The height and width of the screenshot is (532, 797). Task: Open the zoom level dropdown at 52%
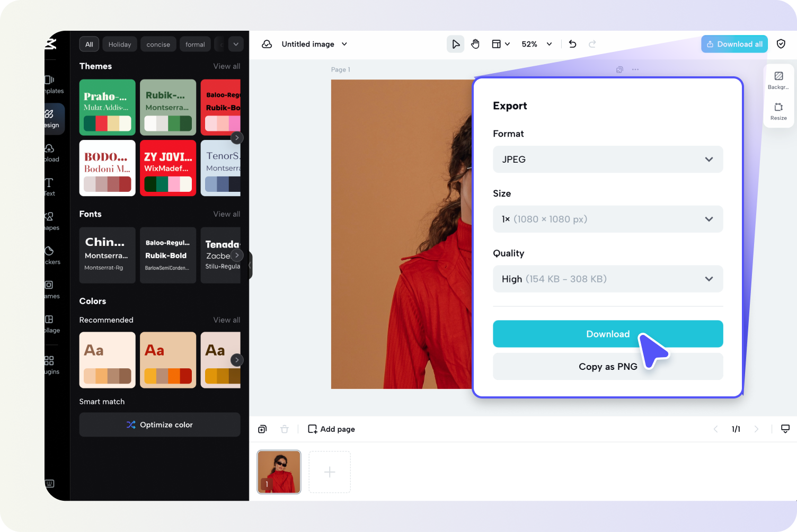537,44
